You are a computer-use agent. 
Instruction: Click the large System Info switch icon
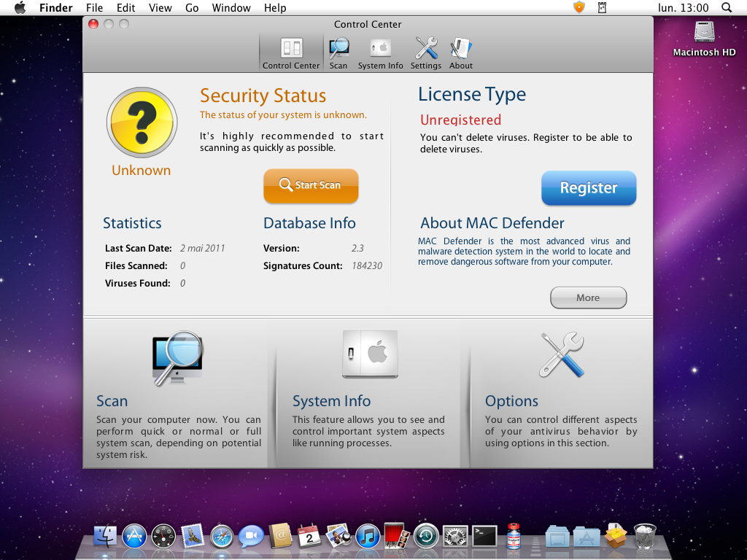pyautogui.click(x=370, y=354)
